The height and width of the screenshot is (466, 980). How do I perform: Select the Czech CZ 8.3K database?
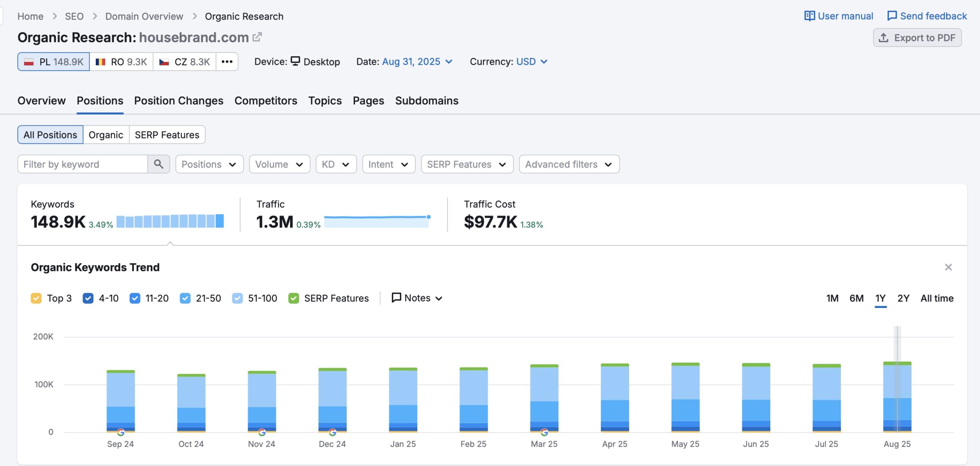point(185,62)
